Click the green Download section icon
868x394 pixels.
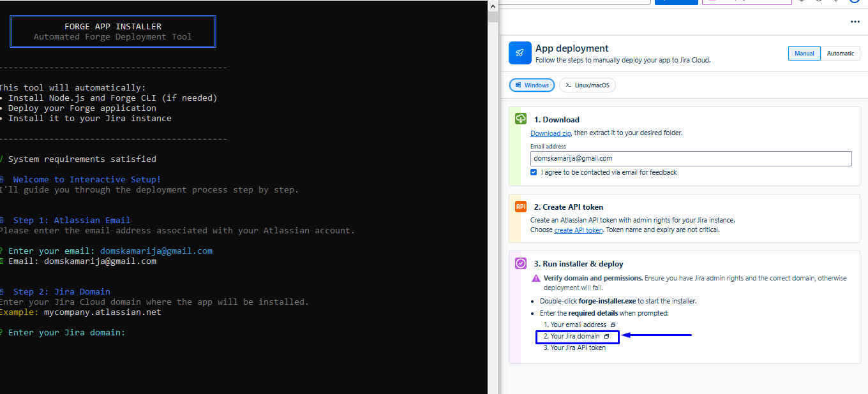(520, 119)
